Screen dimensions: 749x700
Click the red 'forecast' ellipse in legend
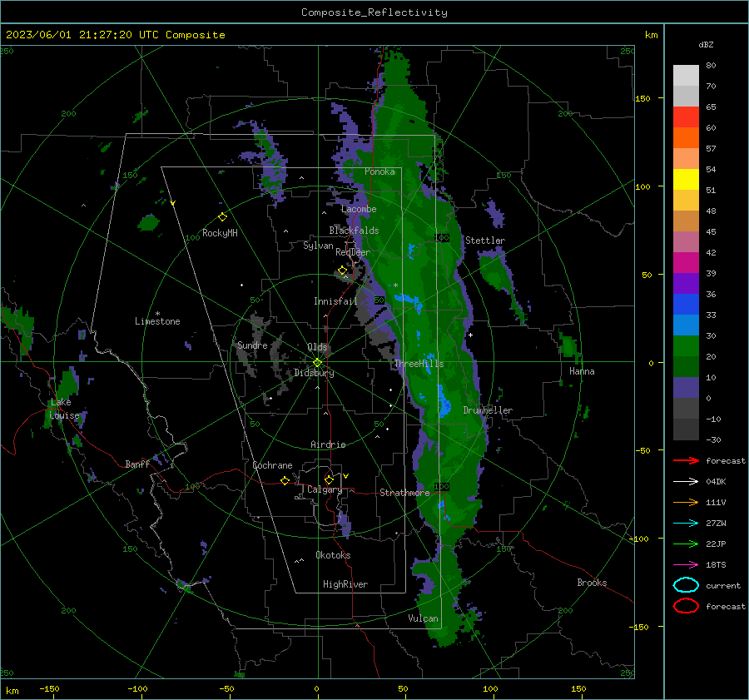686,606
